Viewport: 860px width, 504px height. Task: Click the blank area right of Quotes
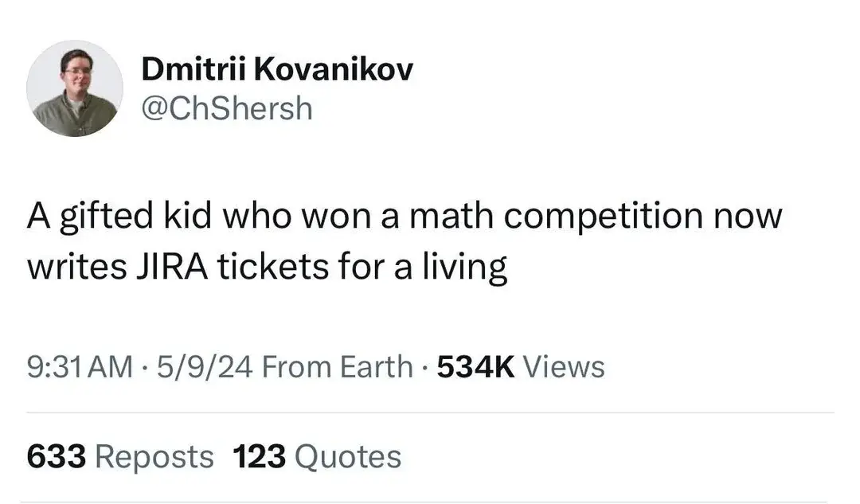point(618,457)
